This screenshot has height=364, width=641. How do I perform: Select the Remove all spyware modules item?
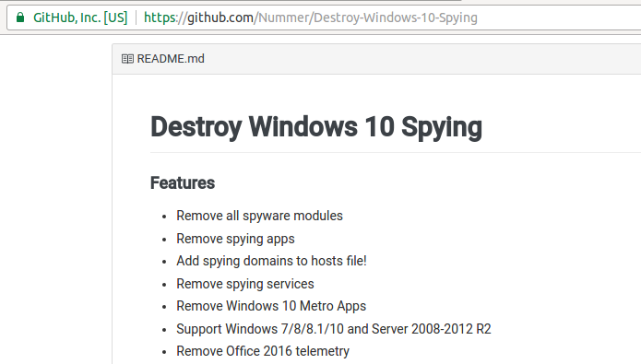click(259, 216)
